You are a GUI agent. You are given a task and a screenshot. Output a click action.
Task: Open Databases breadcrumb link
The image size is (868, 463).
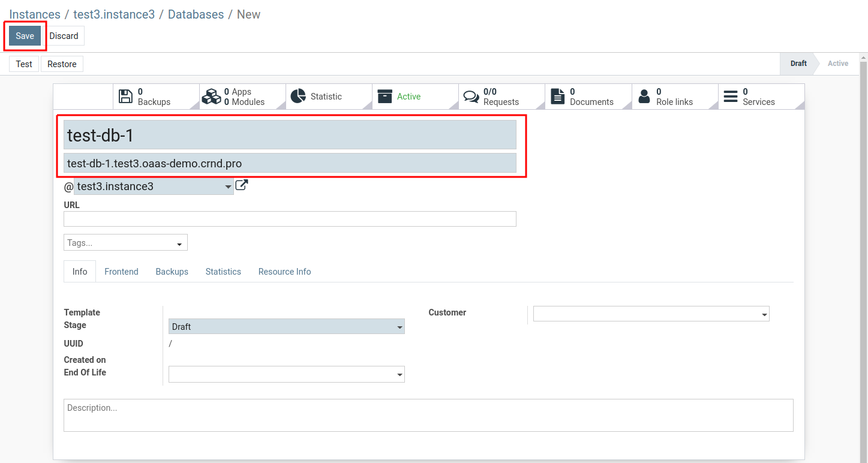pyautogui.click(x=196, y=14)
